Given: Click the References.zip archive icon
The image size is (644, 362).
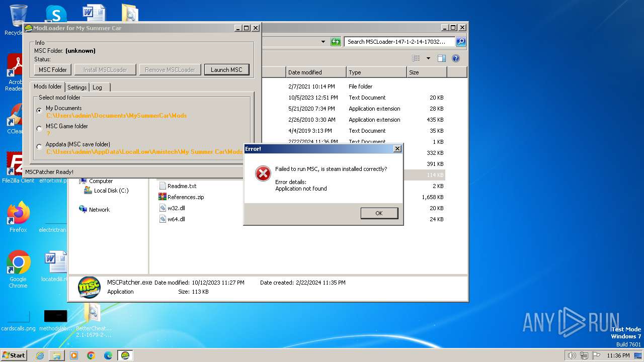Looking at the screenshot, I should point(163,197).
